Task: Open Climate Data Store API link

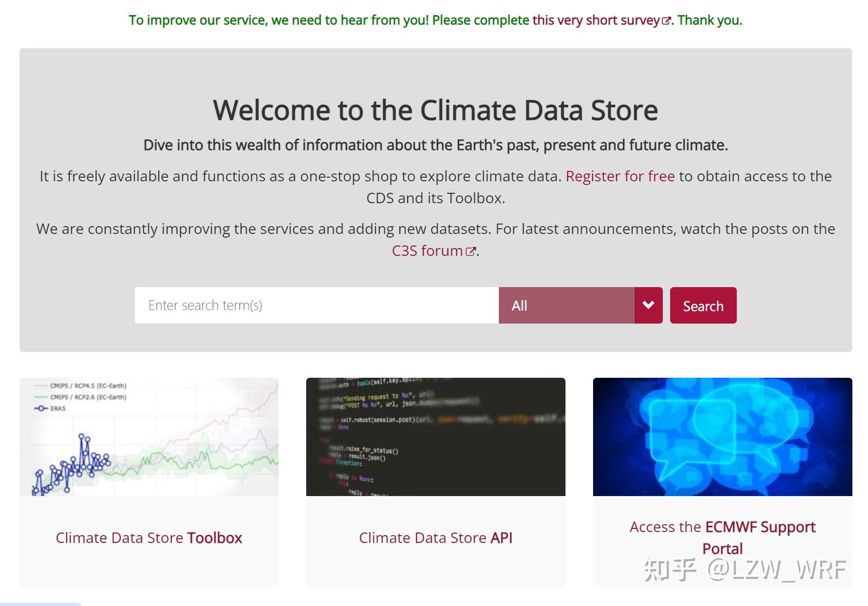Action: point(435,538)
